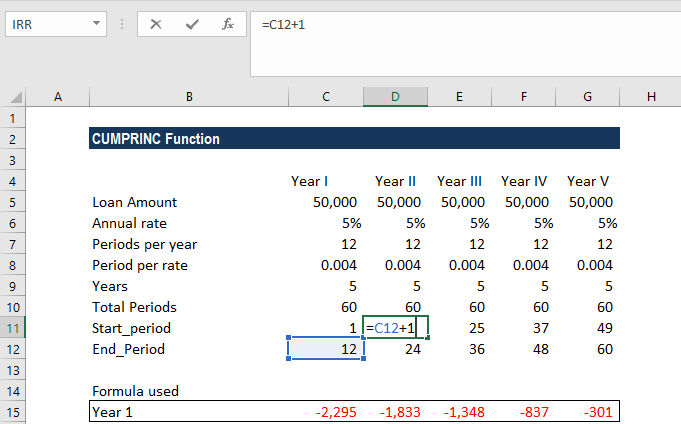Expand the Name Box dropdown arrow
The width and height of the screenshot is (681, 424).
tap(96, 23)
